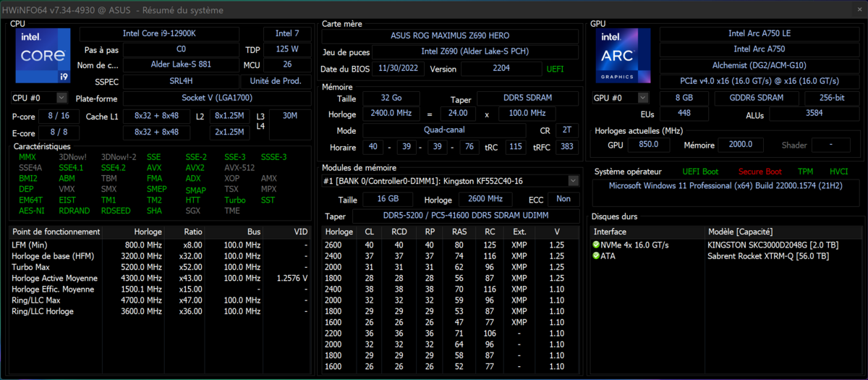The image size is (868, 380).
Task: Click the Intel 7 process node field
Action: (x=288, y=33)
